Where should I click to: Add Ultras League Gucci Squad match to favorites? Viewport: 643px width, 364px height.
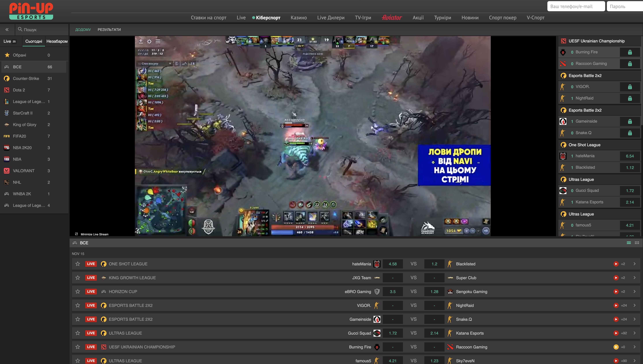78,333
